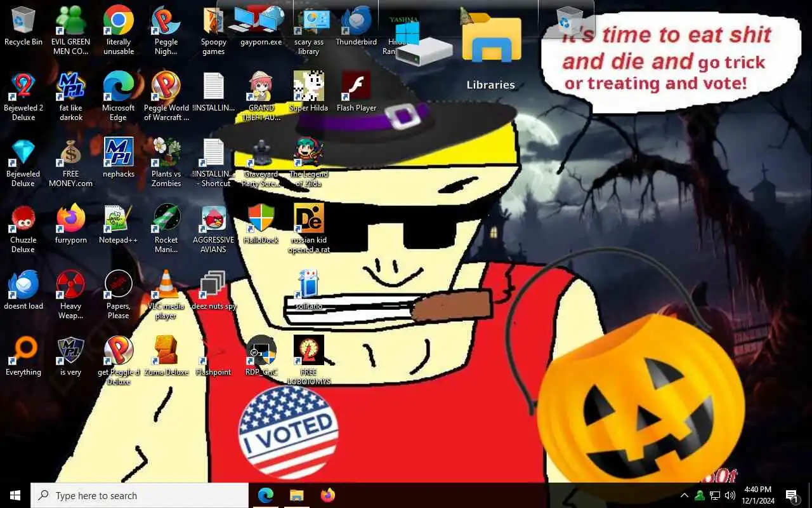Launch the Everything search shortcut

tap(23, 356)
